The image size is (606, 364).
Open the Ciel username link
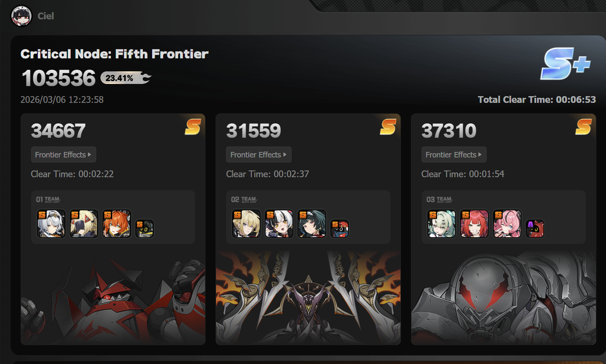(46, 16)
